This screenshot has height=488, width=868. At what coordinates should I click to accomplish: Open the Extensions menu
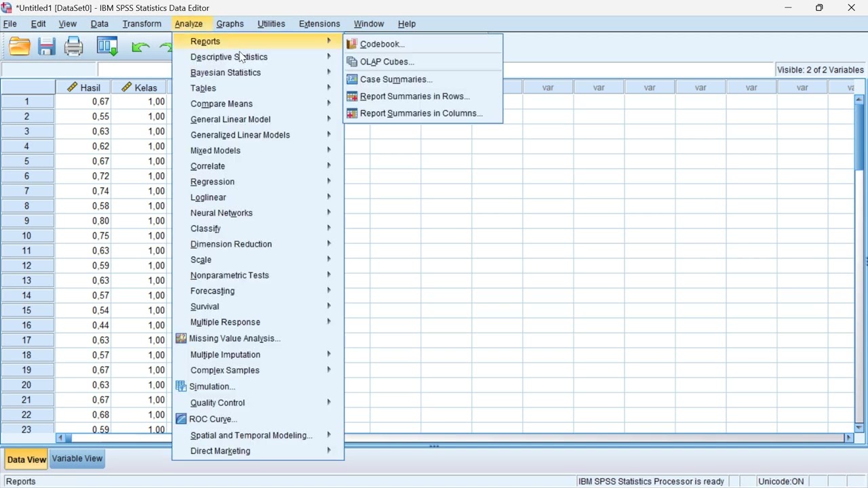coord(319,24)
